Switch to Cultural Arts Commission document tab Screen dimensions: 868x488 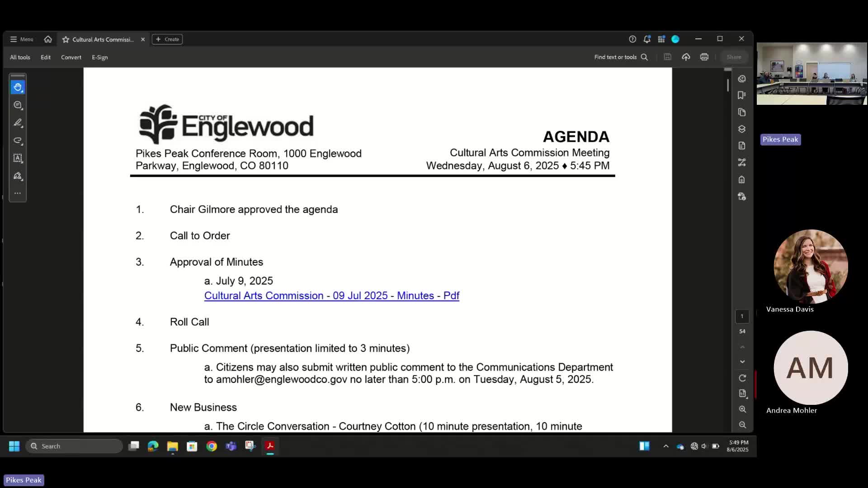[103, 39]
